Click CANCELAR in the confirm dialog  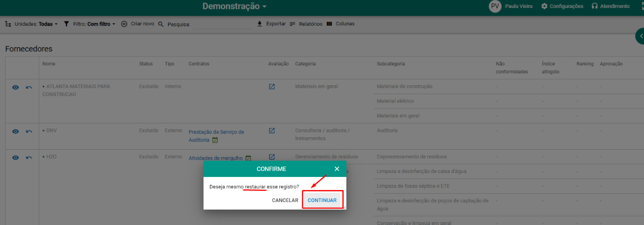pyautogui.click(x=285, y=200)
